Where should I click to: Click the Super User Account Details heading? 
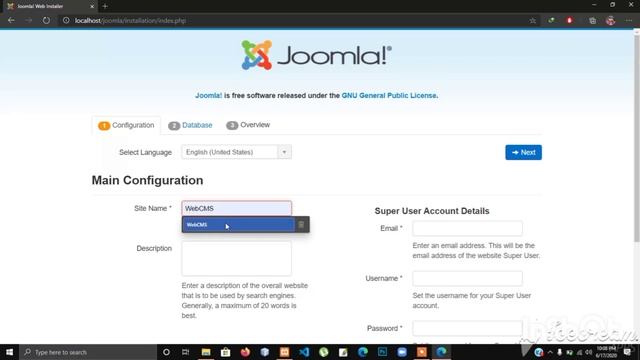(x=432, y=211)
